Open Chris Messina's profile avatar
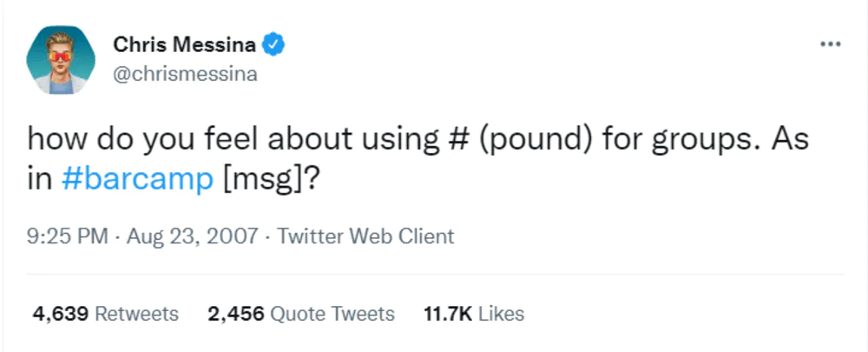The height and width of the screenshot is (352, 868). [x=61, y=60]
